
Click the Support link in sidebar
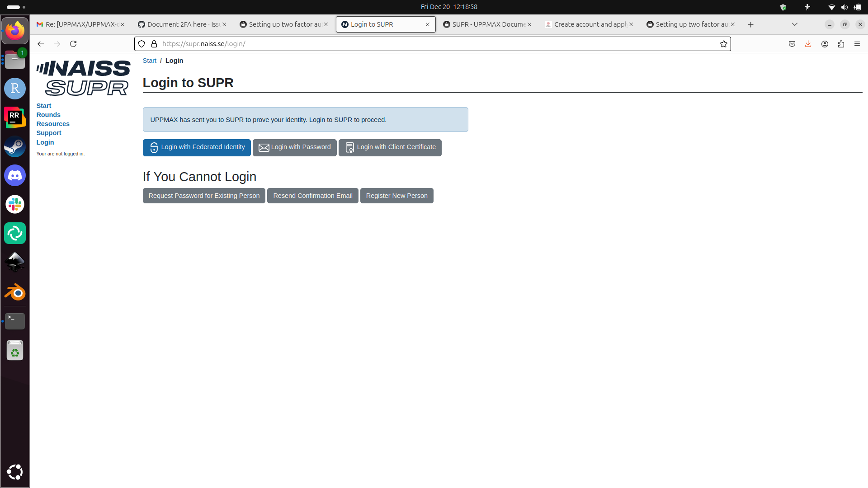pos(49,133)
